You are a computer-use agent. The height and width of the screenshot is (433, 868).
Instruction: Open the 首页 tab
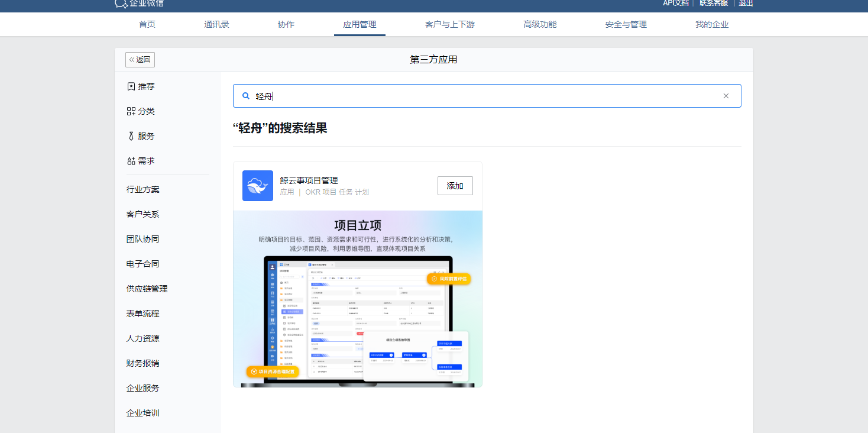point(147,24)
